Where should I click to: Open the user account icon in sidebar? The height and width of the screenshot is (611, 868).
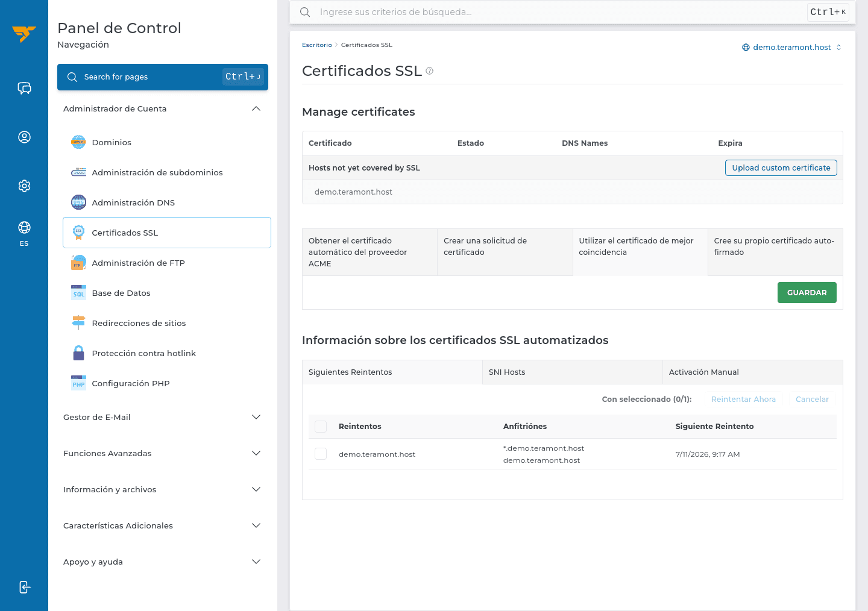(24, 137)
